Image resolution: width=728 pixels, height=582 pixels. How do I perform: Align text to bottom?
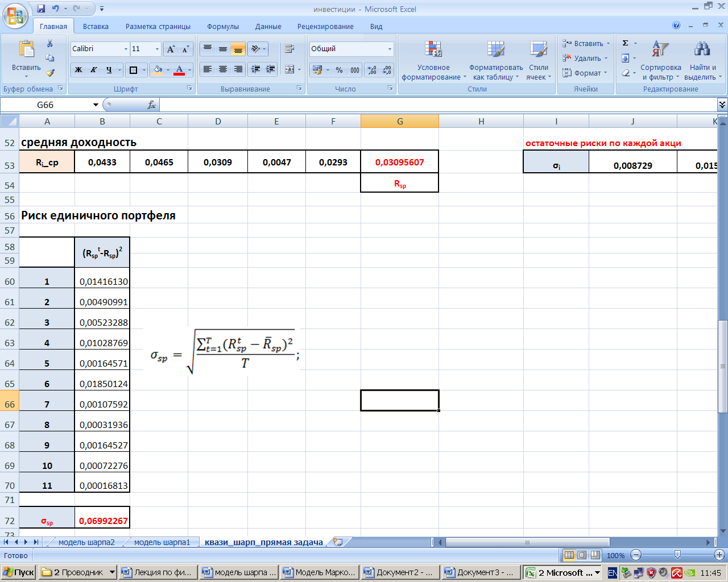click(x=238, y=49)
